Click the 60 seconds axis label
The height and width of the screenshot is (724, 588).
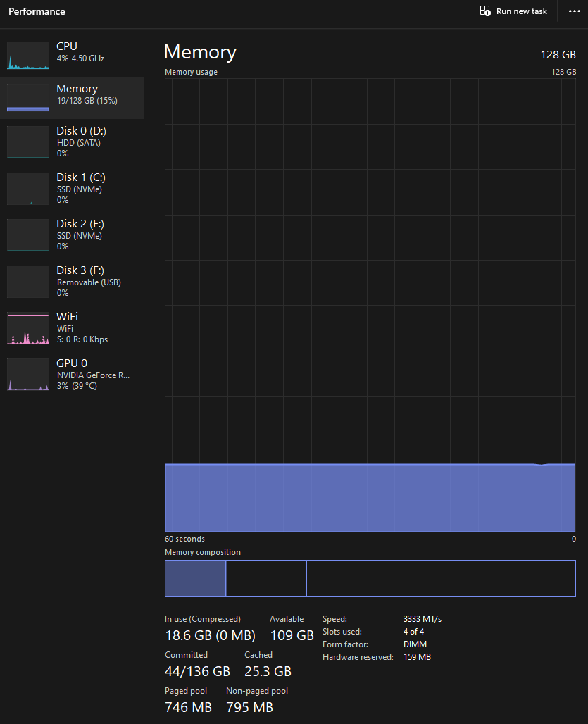pyautogui.click(x=184, y=539)
